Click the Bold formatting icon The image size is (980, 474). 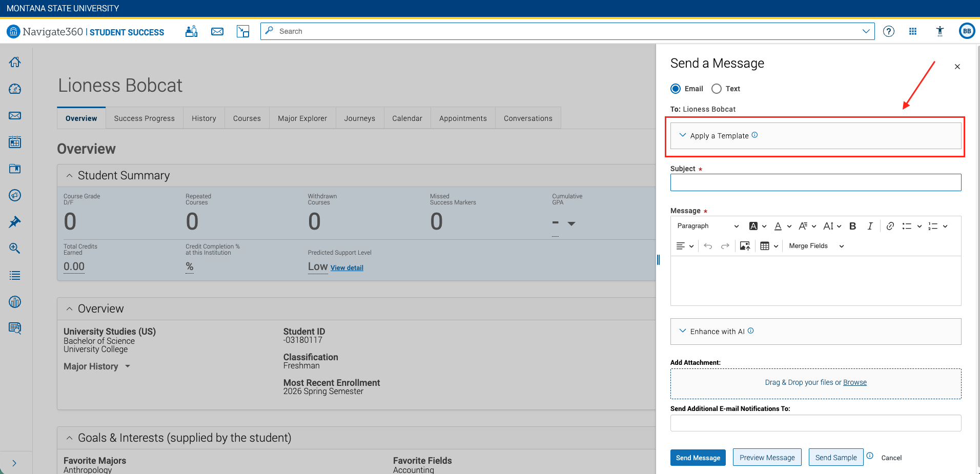click(x=853, y=226)
